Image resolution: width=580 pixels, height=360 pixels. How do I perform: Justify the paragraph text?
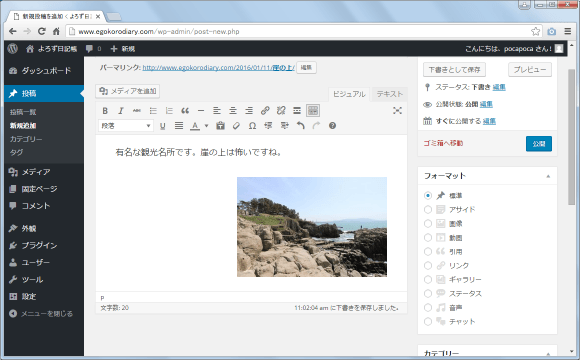(179, 126)
